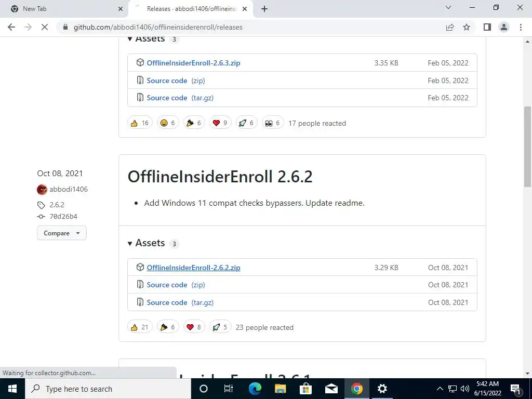Click abbodi1406 avatar image

42,189
